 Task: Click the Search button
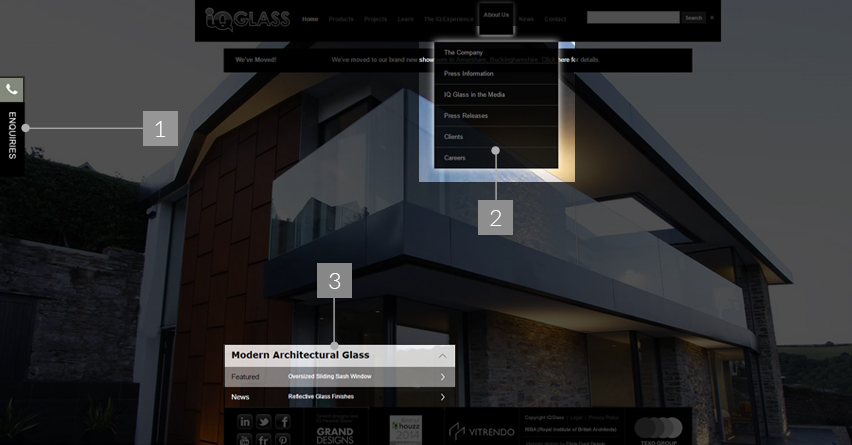click(693, 18)
